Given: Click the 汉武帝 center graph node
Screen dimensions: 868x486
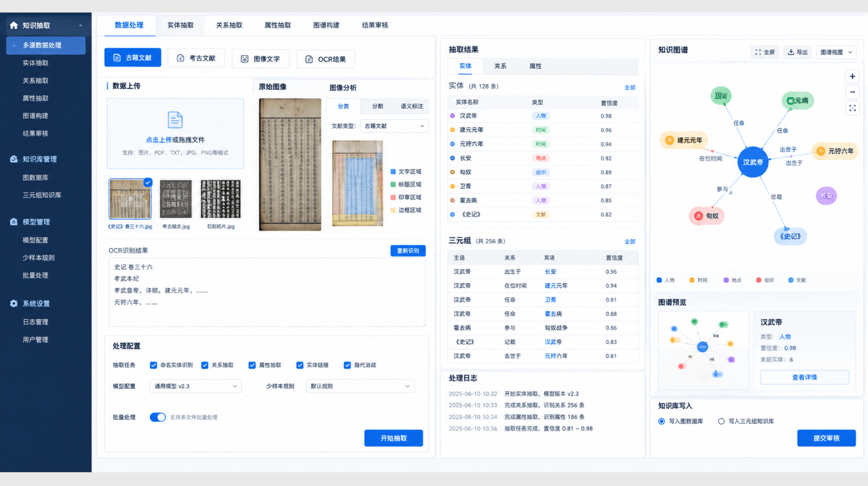Looking at the screenshot, I should click(753, 162).
